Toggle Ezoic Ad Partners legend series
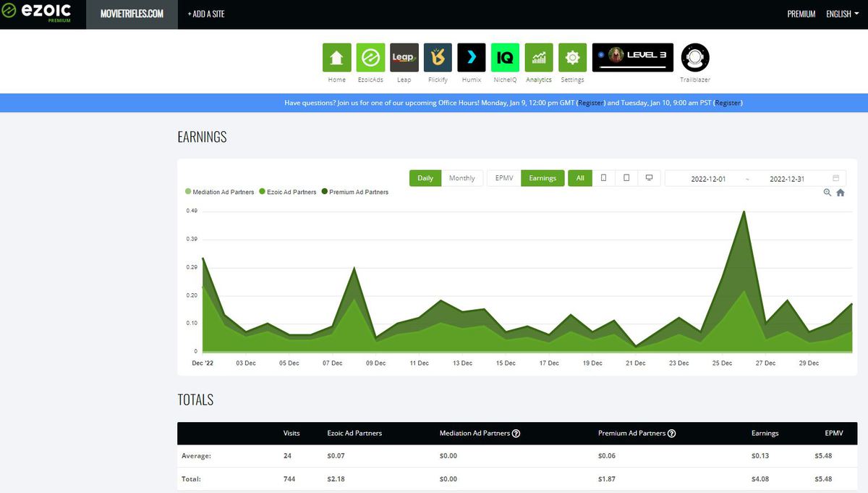868x493 pixels. pos(288,192)
